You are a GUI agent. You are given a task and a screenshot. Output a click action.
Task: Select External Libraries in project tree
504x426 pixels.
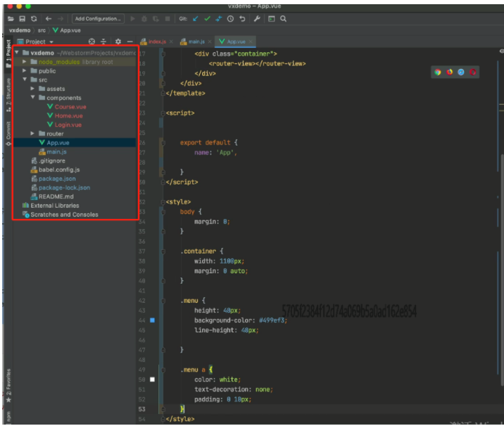[x=55, y=206]
